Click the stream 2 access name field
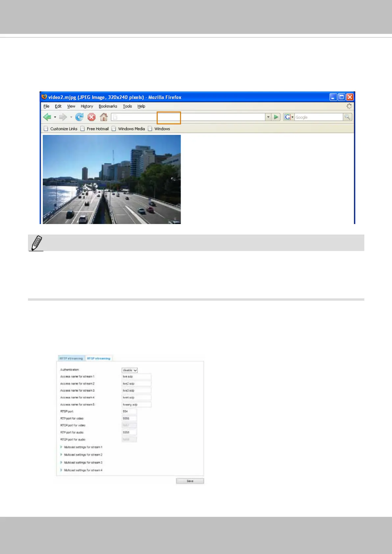Screen dimensions: 392x554 137,384
